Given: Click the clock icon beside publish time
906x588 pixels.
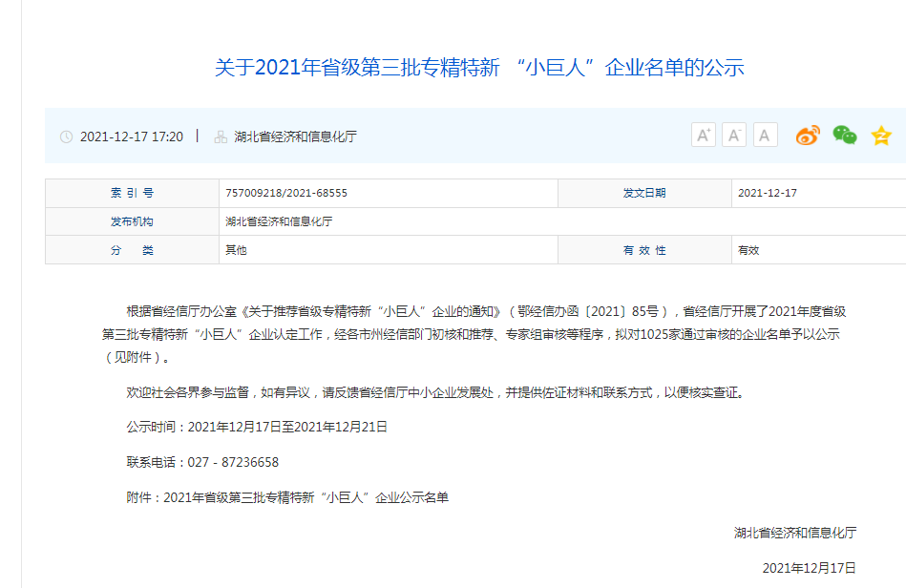Looking at the screenshot, I should click(66, 136).
